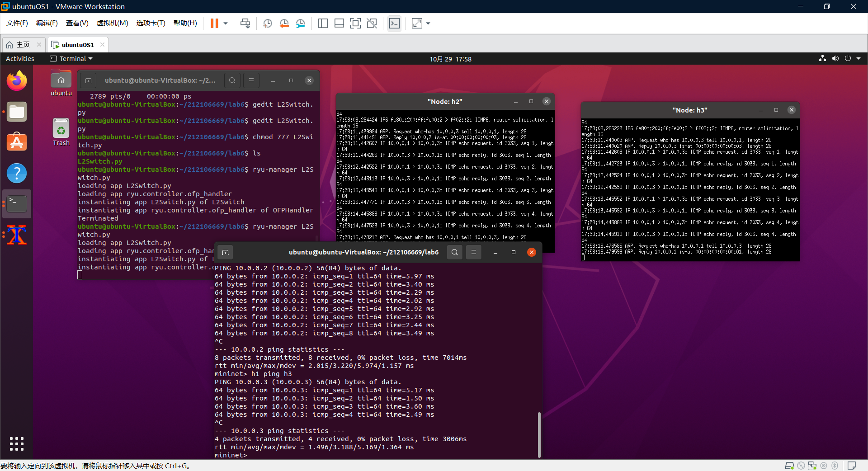Click the power icon in Ubuntu top bar
The height and width of the screenshot is (471, 868).
coord(848,58)
